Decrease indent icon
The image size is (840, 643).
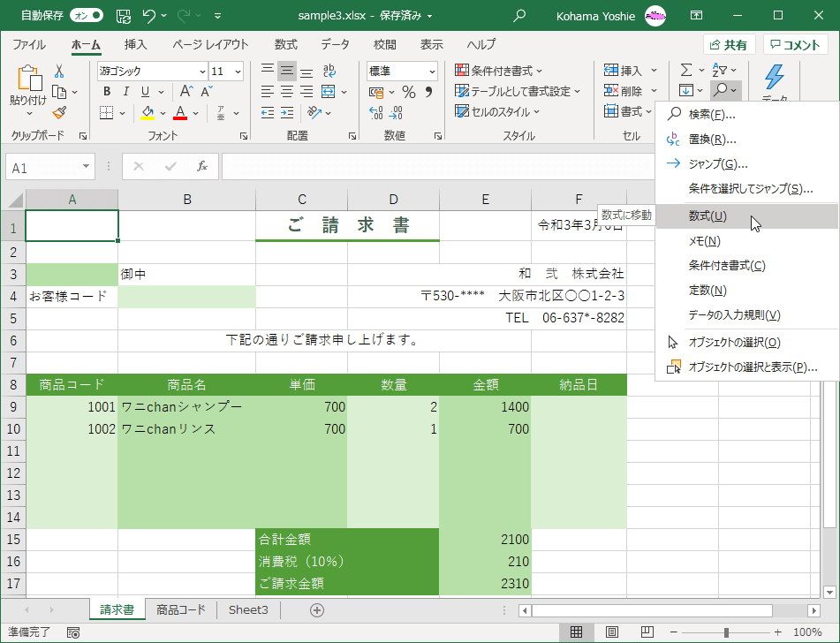coord(268,113)
